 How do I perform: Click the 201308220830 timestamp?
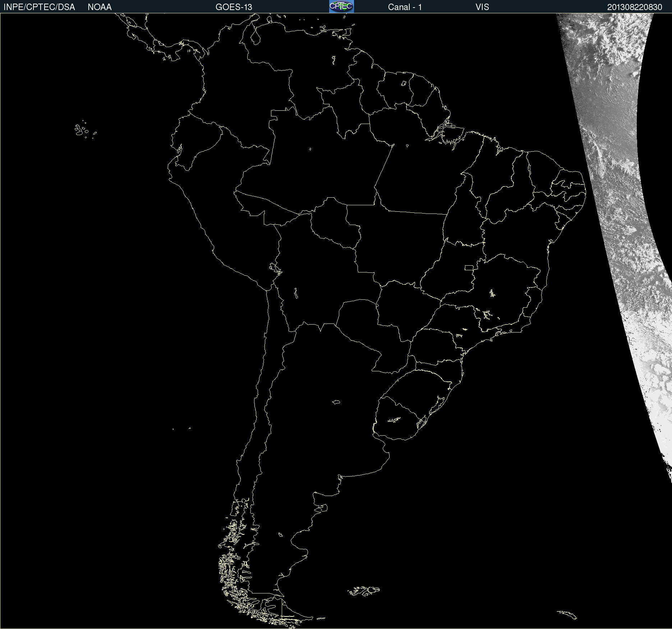635,7
